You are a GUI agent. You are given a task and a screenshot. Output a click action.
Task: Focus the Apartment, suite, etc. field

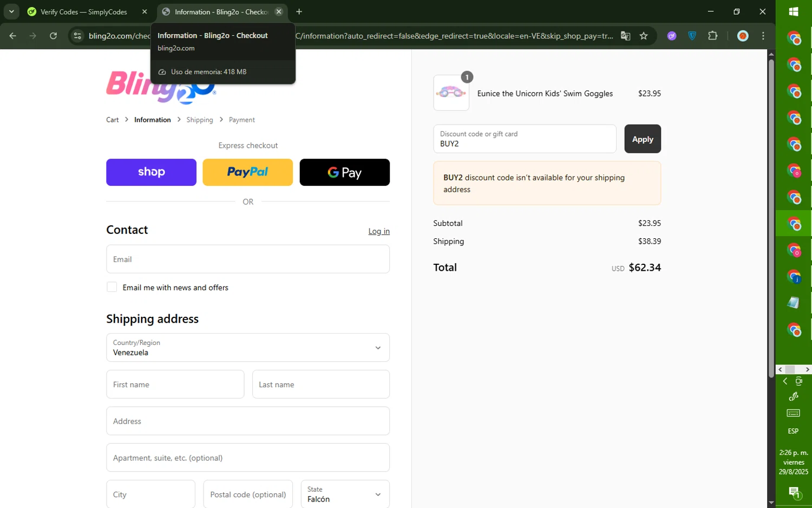click(x=248, y=458)
